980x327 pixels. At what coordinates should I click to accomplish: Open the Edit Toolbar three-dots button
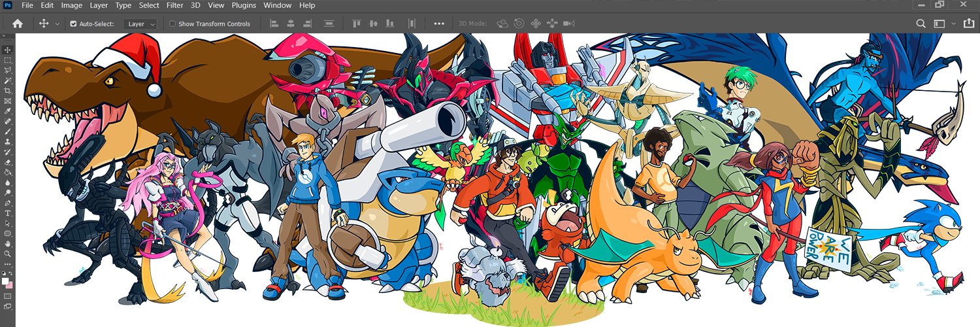(x=8, y=265)
